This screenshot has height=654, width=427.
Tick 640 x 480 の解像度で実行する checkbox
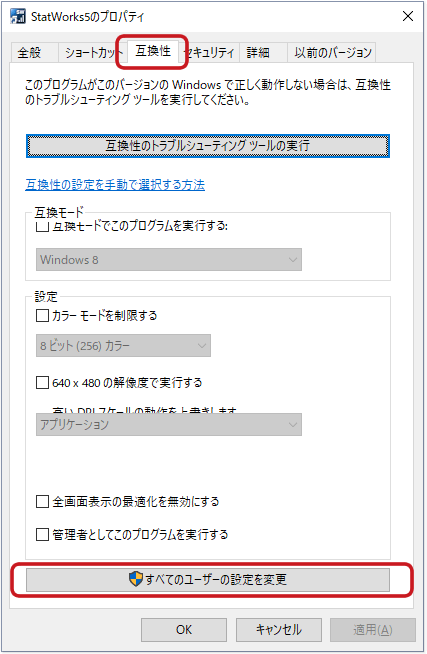tap(43, 382)
